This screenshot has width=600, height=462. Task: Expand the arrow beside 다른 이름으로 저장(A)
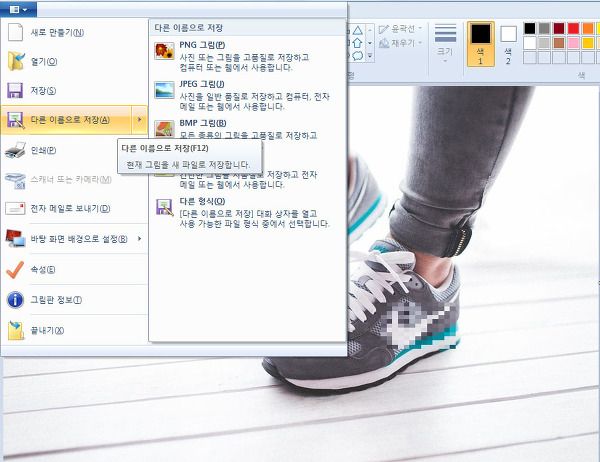pyautogui.click(x=139, y=120)
